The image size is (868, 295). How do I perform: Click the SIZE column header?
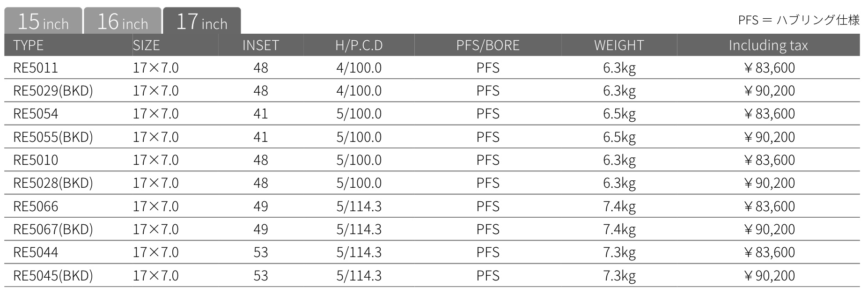[x=146, y=45]
